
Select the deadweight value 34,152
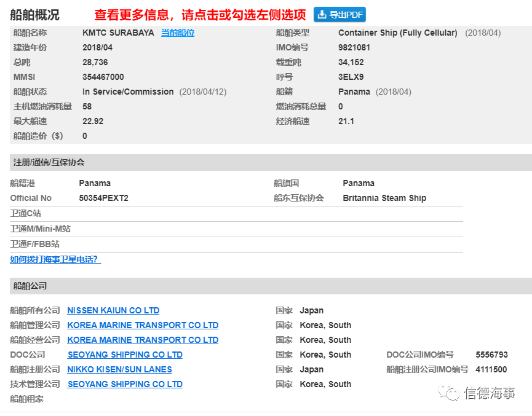[351, 63]
